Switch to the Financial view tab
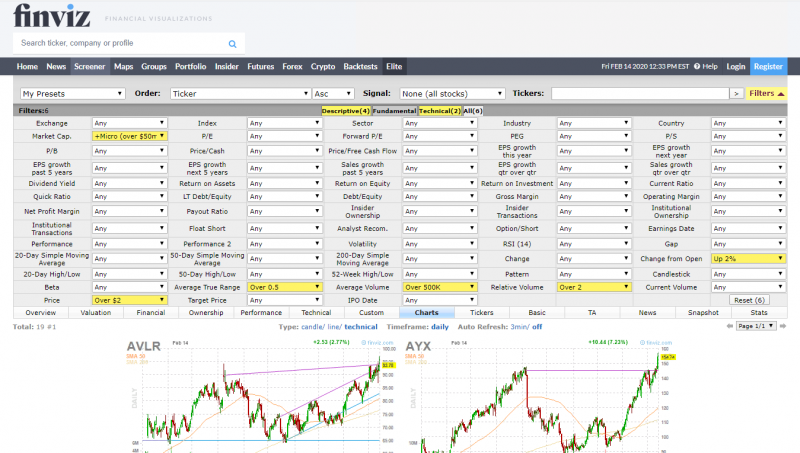Image resolution: width=800 pixels, height=453 pixels. pos(151,313)
